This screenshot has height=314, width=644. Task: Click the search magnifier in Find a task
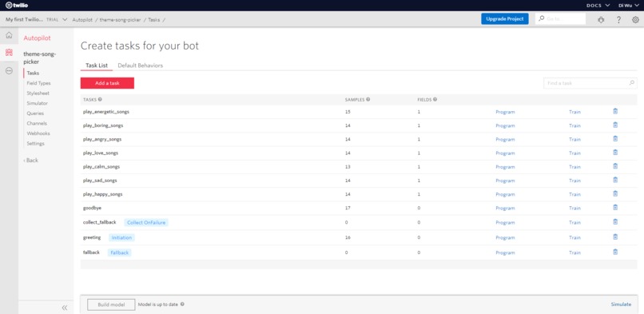point(632,83)
